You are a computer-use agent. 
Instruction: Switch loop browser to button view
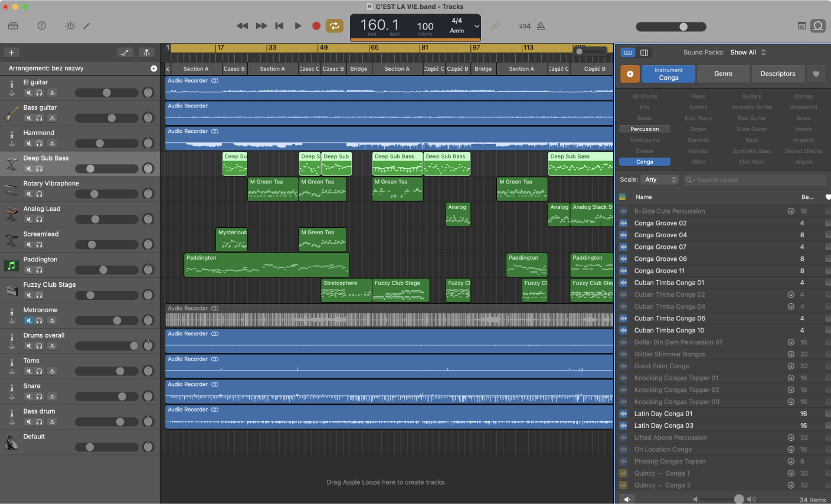tap(628, 53)
